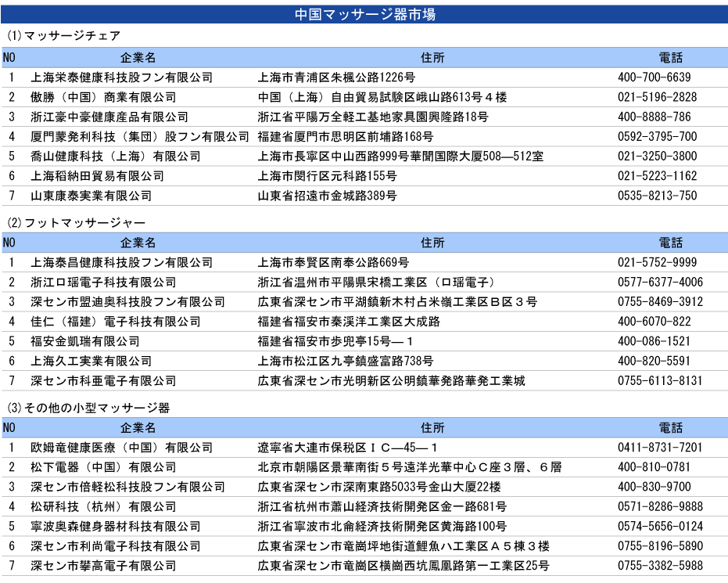Image resolution: width=728 pixels, height=583 pixels.
Task: Click "松研科技（杭州）有限公司" cell
Action: pos(103,506)
